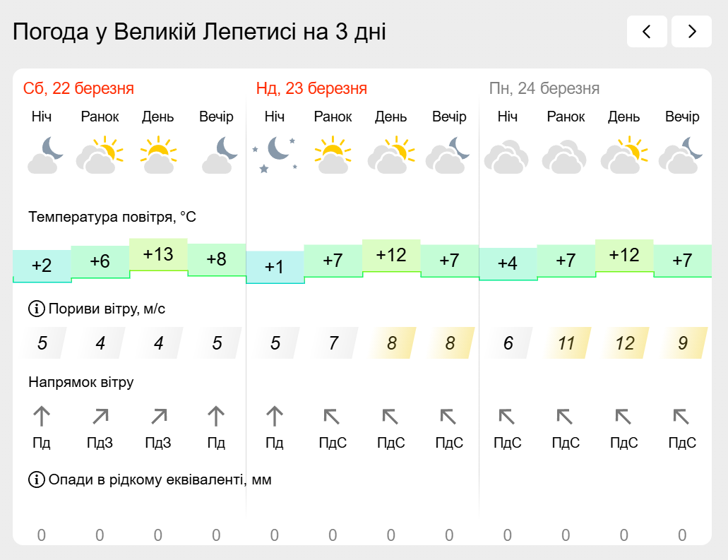Click the next days arrow button

click(692, 32)
